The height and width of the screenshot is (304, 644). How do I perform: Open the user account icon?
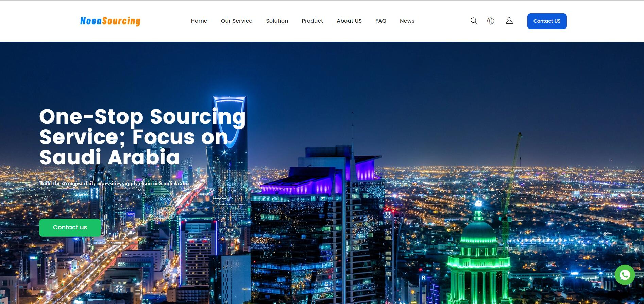coord(509,21)
